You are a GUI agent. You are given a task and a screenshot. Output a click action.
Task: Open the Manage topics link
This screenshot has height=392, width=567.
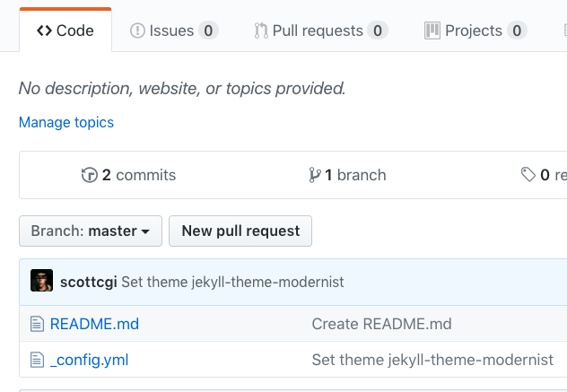66,122
